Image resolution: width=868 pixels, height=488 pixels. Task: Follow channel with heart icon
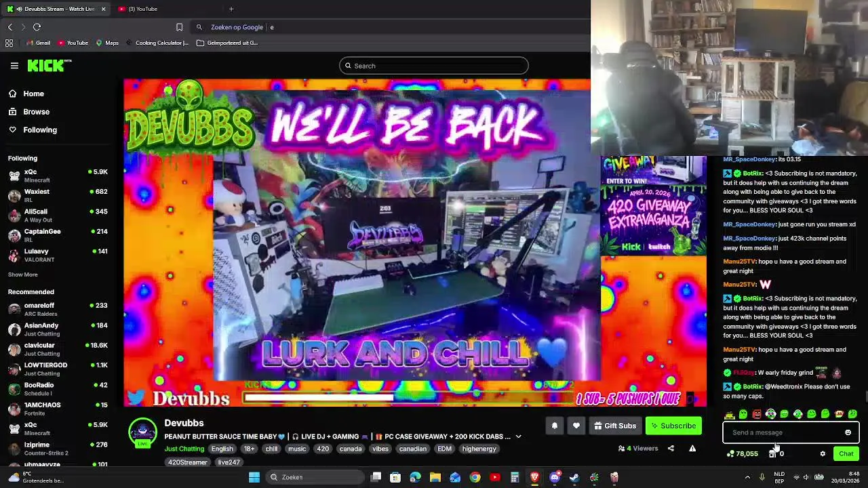click(x=576, y=426)
